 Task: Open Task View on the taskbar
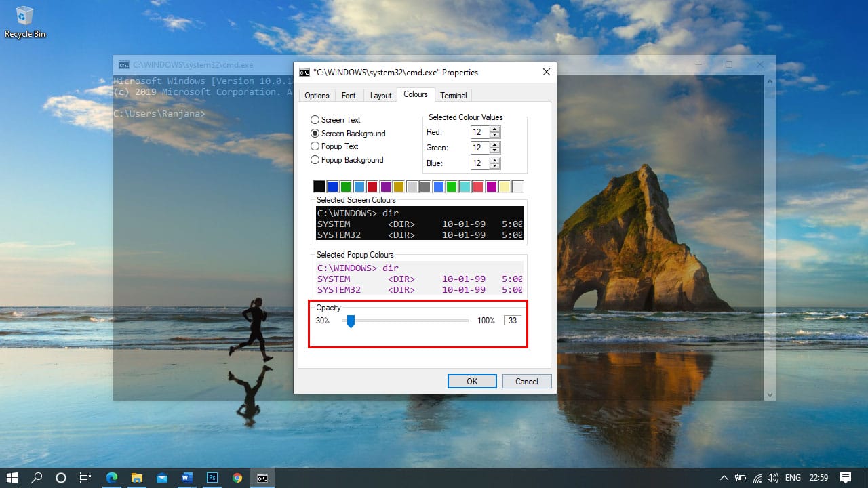click(85, 478)
